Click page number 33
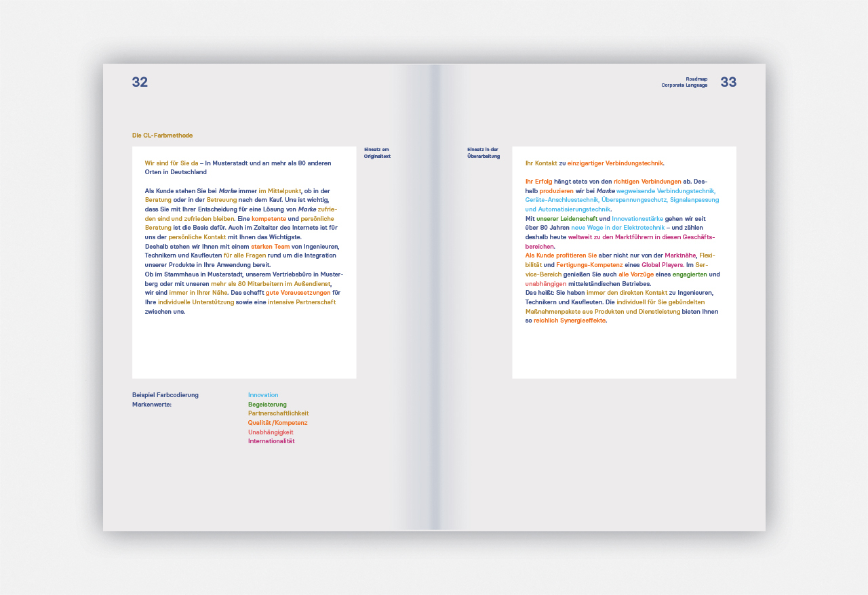This screenshot has height=595, width=868. [x=728, y=83]
